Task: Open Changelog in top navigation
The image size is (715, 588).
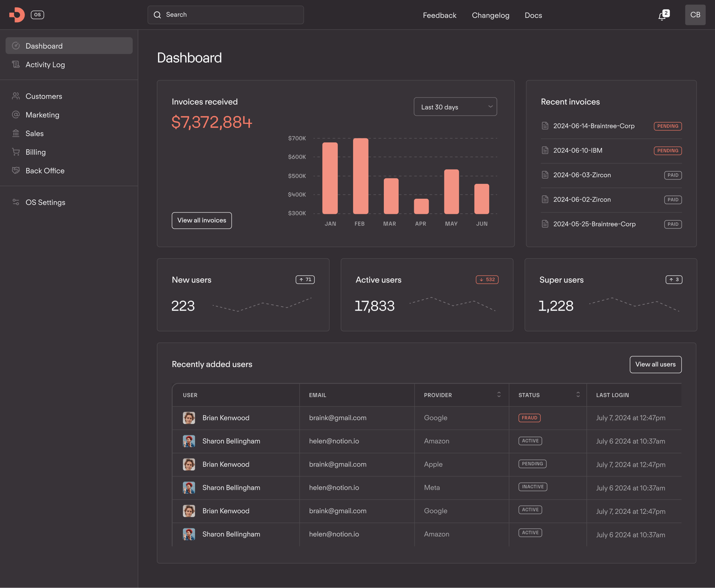Action: [490, 15]
